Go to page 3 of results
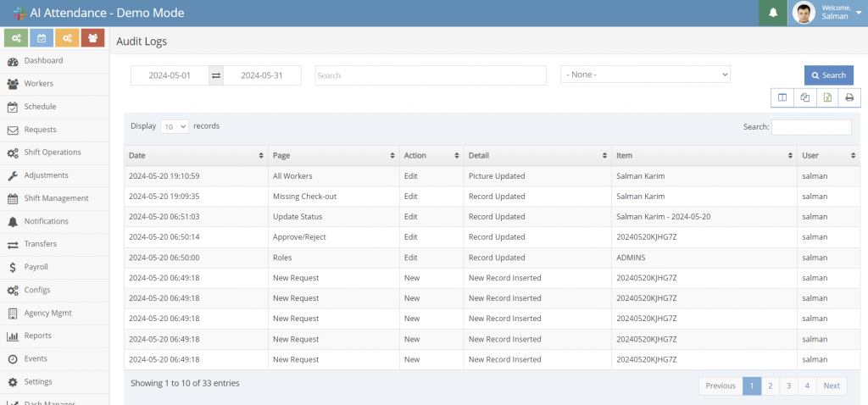Screen dimensions: 868x405 pyautogui.click(x=788, y=386)
